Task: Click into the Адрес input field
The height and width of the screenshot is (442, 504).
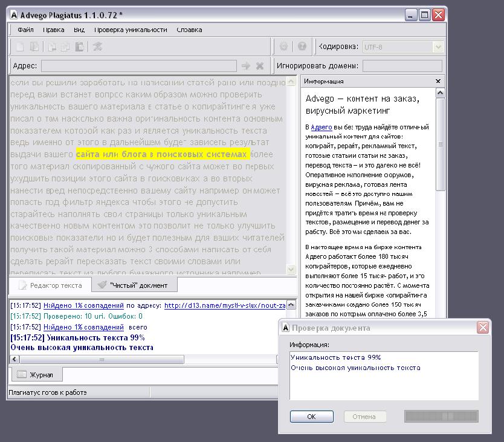Action: (x=139, y=66)
